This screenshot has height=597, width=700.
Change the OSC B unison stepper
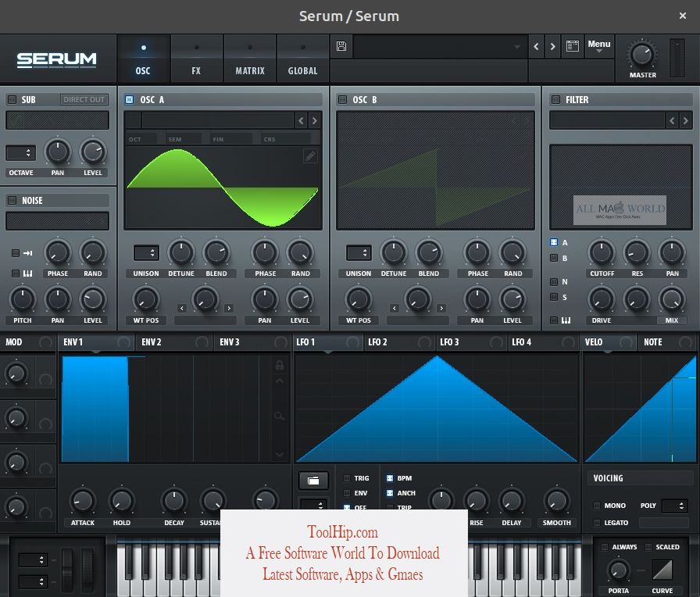359,252
